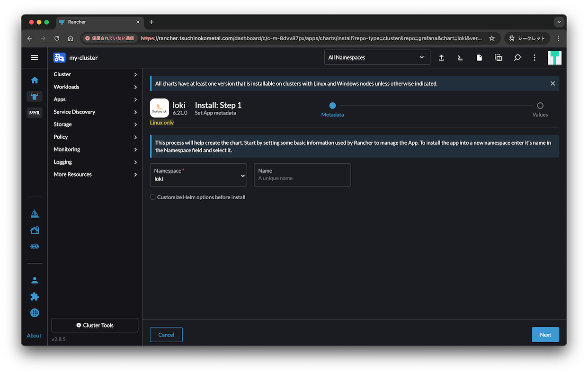This screenshot has width=588, height=374.
Task: Open the About link
Action: 34,336
